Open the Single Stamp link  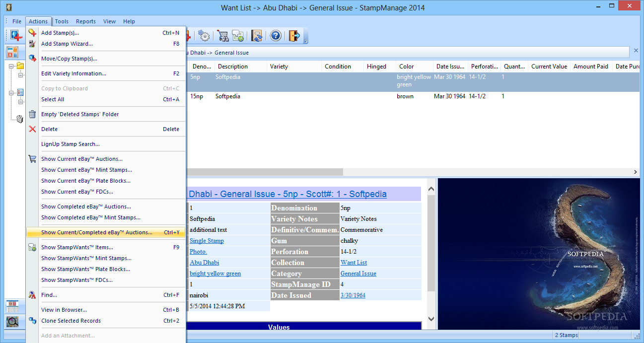coord(207,241)
